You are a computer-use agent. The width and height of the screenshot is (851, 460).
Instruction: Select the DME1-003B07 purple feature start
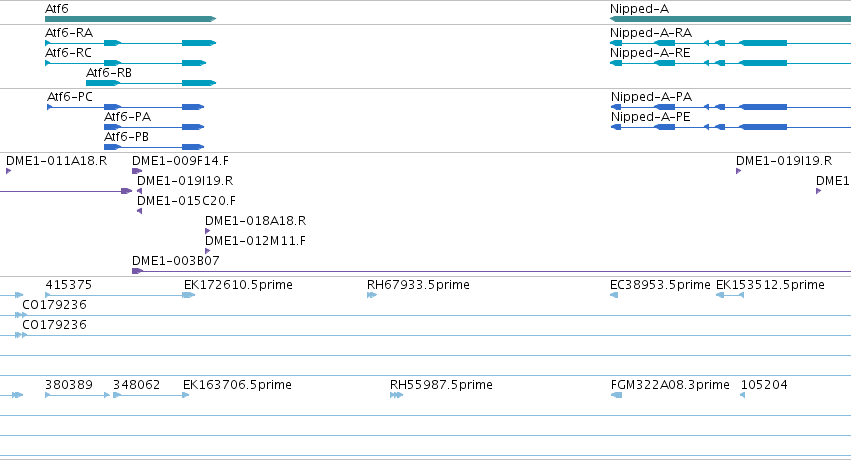[137, 271]
